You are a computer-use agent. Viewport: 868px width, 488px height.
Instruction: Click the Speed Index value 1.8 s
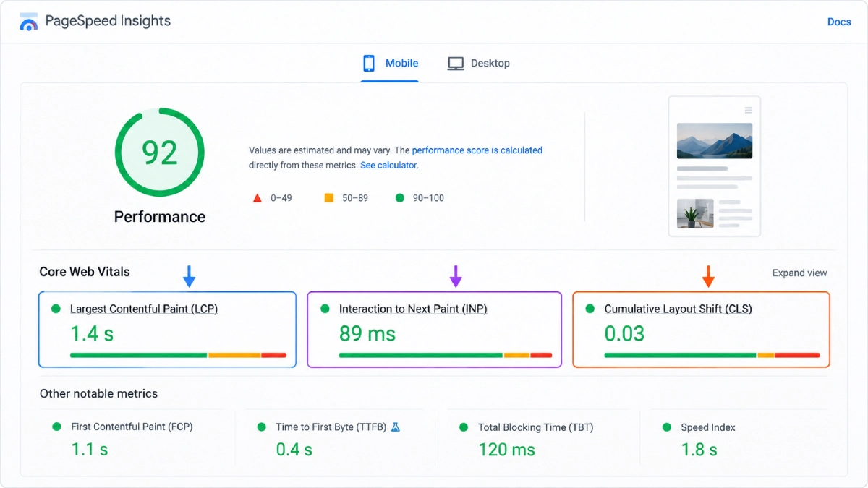pos(699,449)
